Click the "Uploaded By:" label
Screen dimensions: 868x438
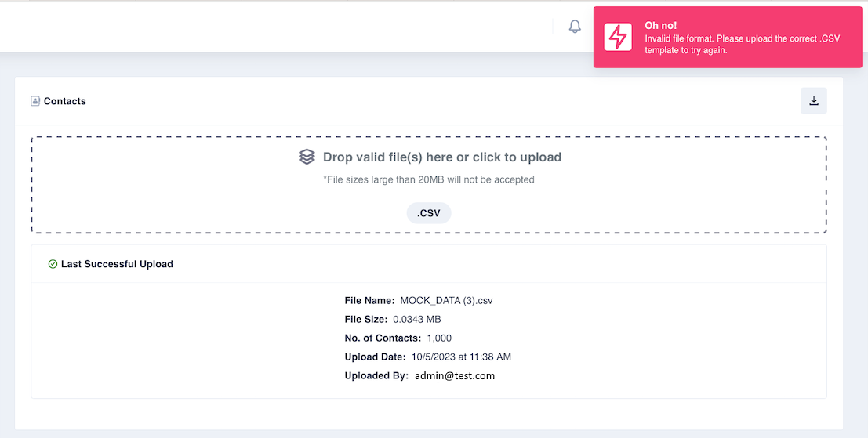point(376,376)
